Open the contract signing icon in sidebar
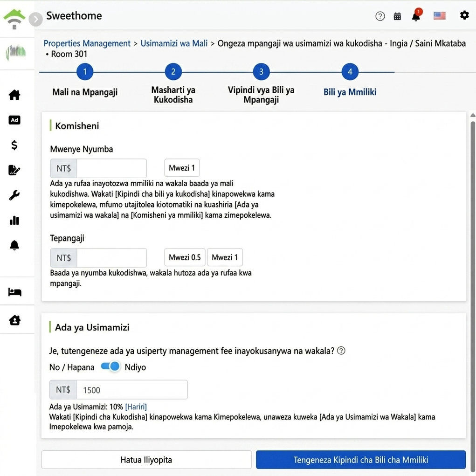 (14, 170)
